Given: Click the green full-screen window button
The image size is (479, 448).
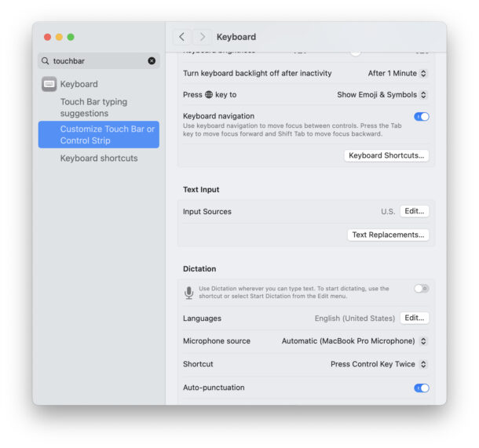Looking at the screenshot, I should (x=71, y=37).
